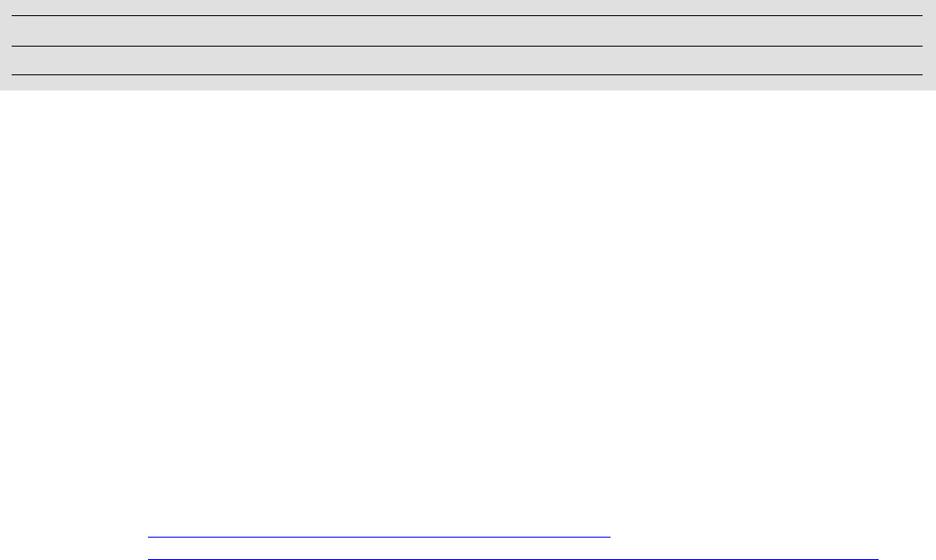Open the shorter blue underlined link
936x560 pixels.
point(379,537)
